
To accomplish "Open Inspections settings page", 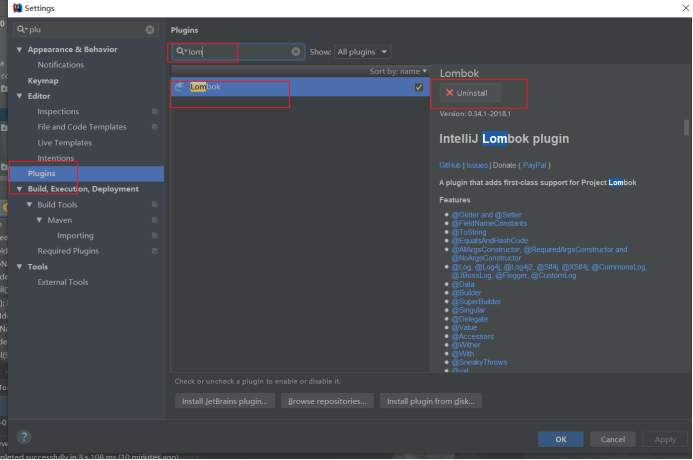I will point(58,111).
